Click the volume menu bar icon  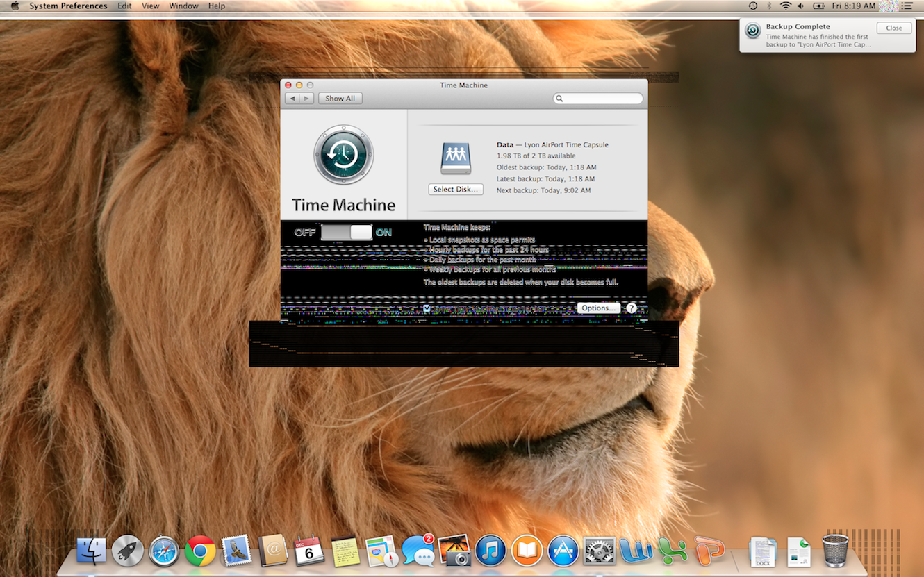801,6
